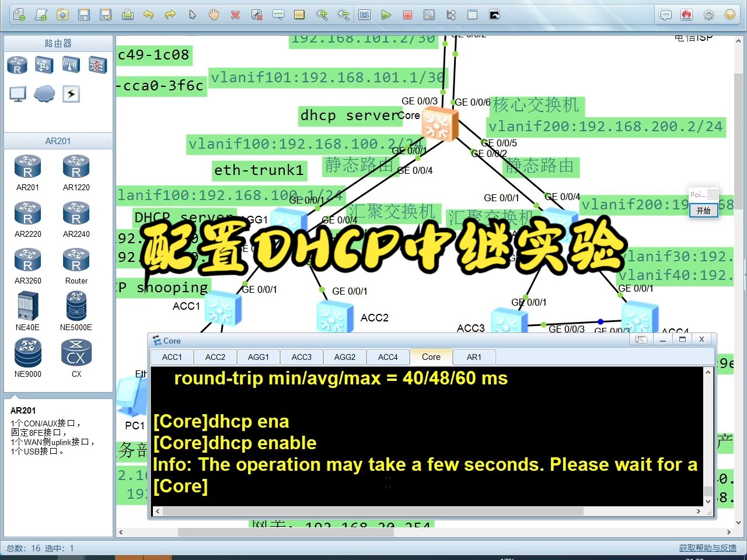
Task: Select the arrow pointer tool
Action: tap(193, 15)
